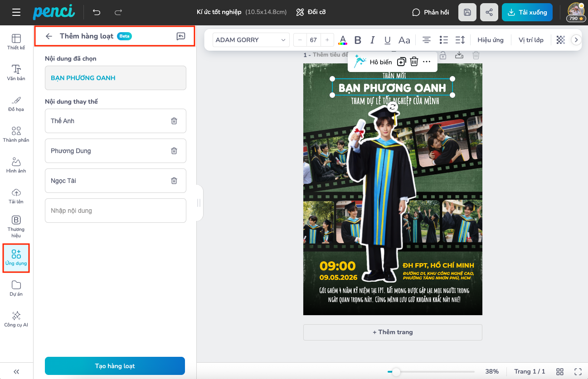The width and height of the screenshot is (588, 379).
Task: Collapse the left sidebar with double chevron
Action: pos(16,371)
